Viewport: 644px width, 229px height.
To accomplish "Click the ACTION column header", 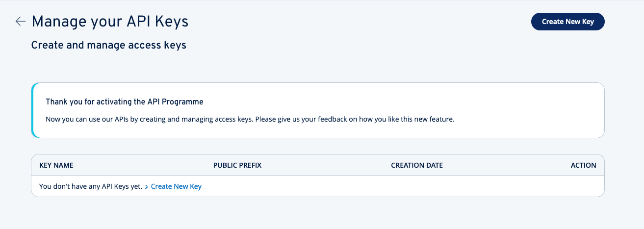I will pos(583,165).
